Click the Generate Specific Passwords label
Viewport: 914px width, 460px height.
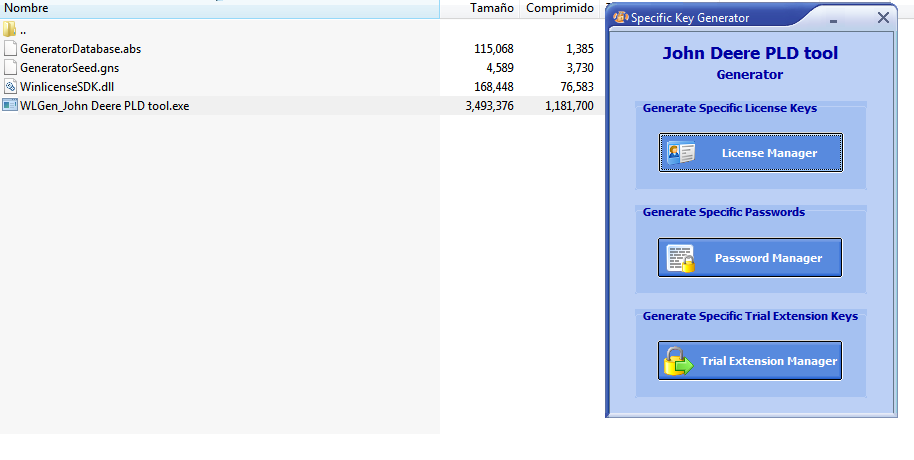coord(724,212)
